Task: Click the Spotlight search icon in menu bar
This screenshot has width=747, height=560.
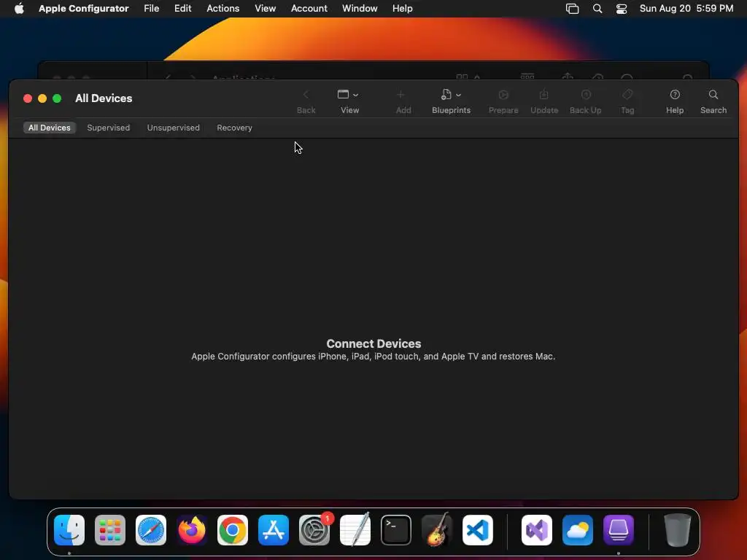Action: point(597,9)
